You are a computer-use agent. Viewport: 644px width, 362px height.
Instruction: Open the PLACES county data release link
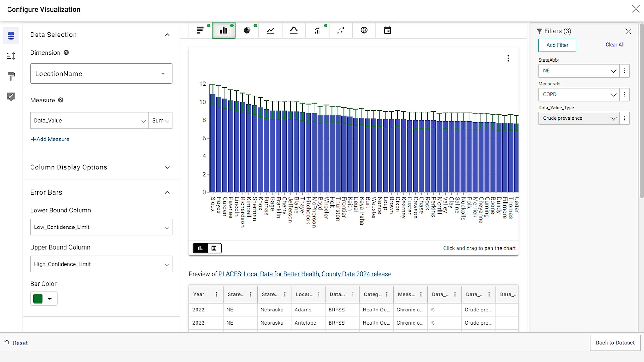point(304,274)
